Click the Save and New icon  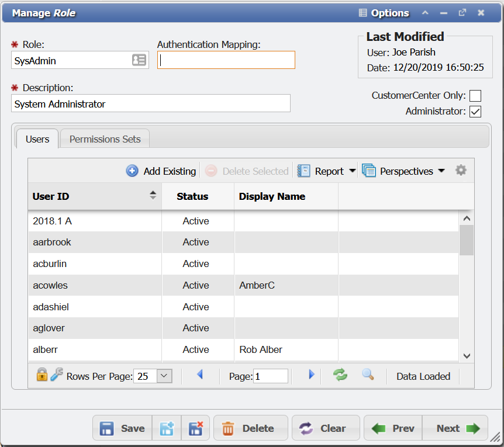point(167,428)
